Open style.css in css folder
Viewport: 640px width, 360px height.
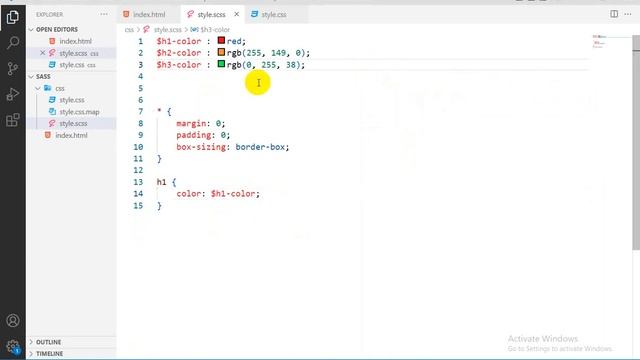[71, 100]
